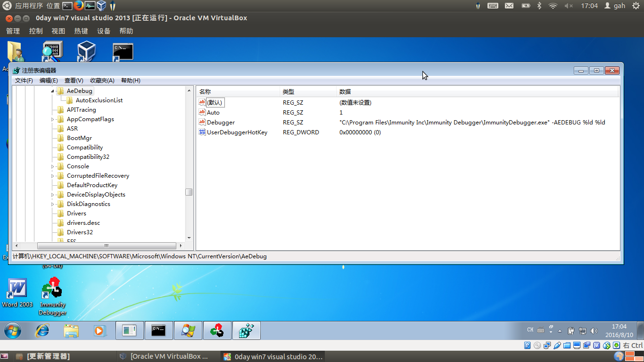644x362 pixels.
Task: Open Word 2003 desktop shortcut
Action: [x=17, y=293]
